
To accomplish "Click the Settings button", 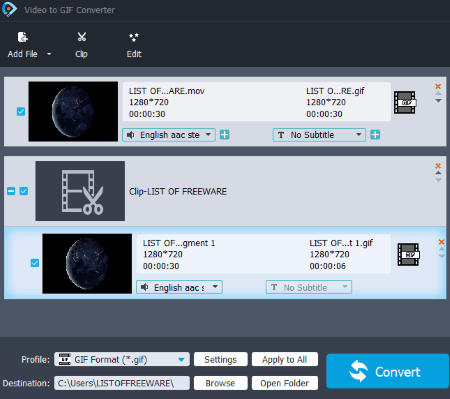I will (221, 360).
